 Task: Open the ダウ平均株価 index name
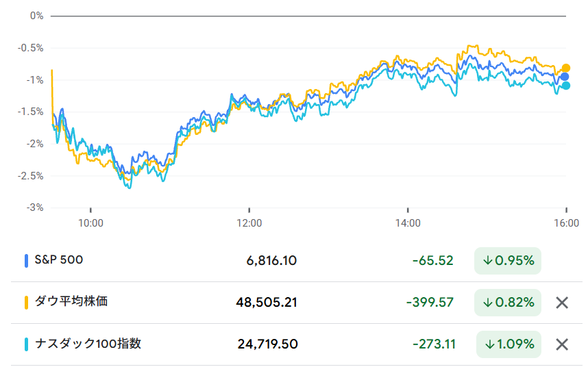[x=71, y=301]
